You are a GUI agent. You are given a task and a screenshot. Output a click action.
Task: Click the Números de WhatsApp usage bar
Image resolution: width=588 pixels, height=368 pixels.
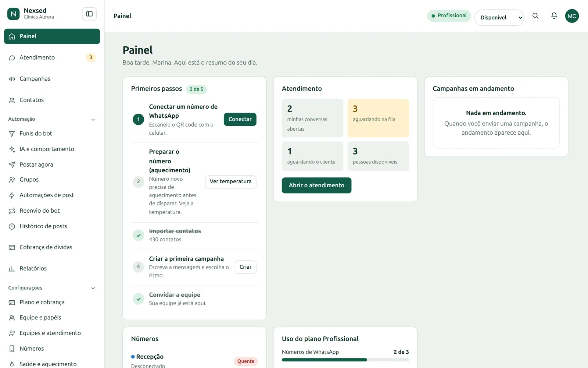click(345, 360)
